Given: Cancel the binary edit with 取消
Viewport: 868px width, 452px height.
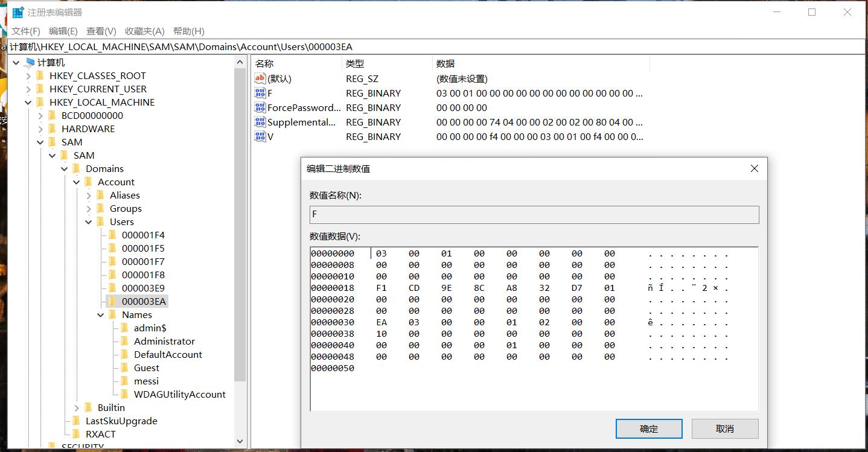Looking at the screenshot, I should pos(725,428).
